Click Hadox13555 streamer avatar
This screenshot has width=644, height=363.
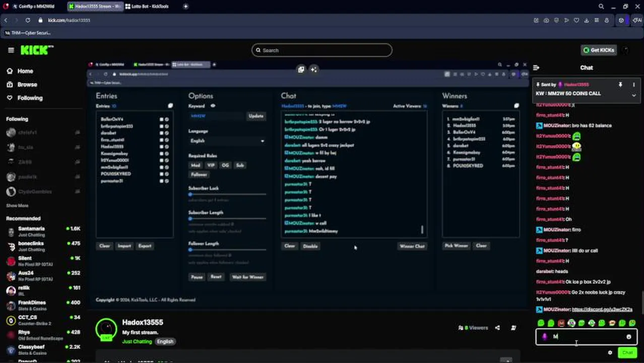tap(106, 329)
